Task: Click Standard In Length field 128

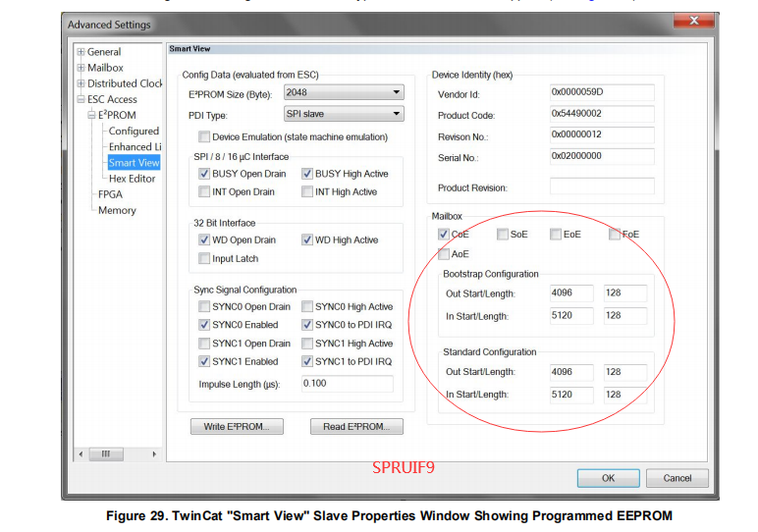Action: coord(625,395)
